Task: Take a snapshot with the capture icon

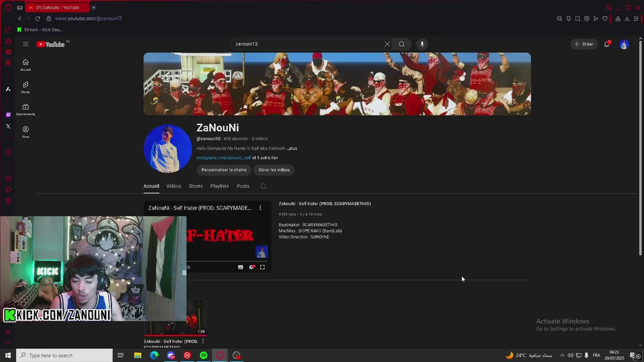Action: click(578, 19)
